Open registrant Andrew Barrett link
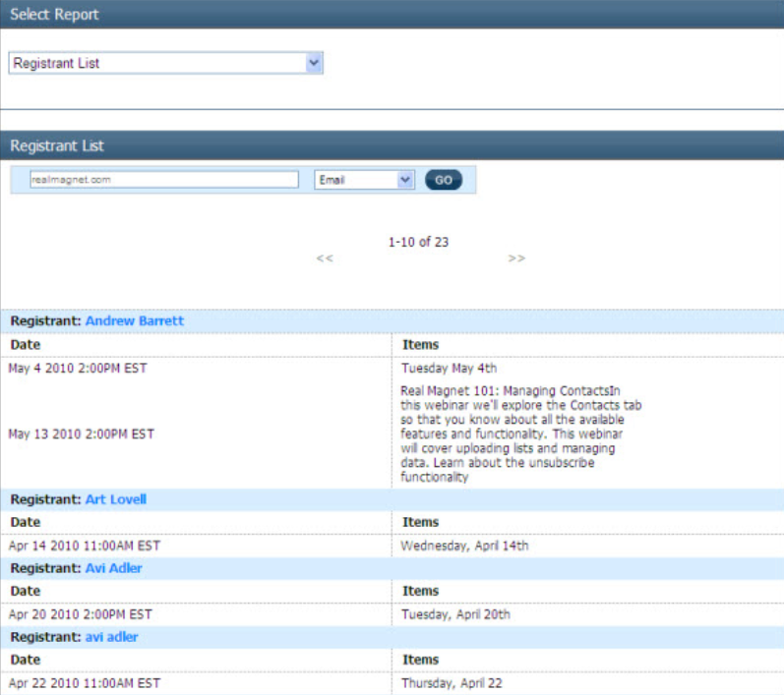 click(x=135, y=320)
